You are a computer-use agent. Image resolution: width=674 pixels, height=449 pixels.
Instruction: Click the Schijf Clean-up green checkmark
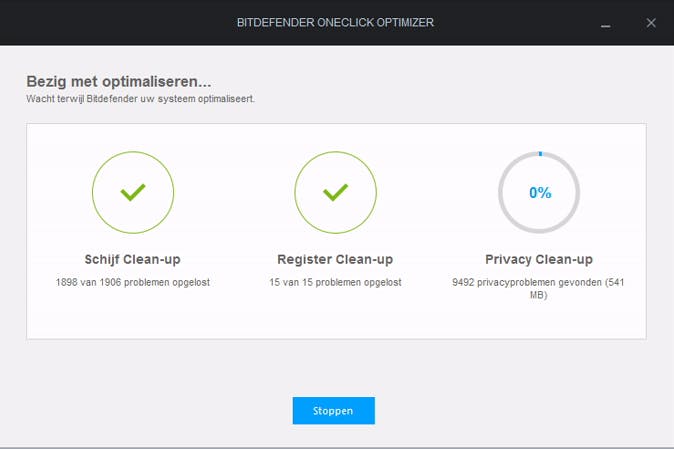pyautogui.click(x=132, y=192)
